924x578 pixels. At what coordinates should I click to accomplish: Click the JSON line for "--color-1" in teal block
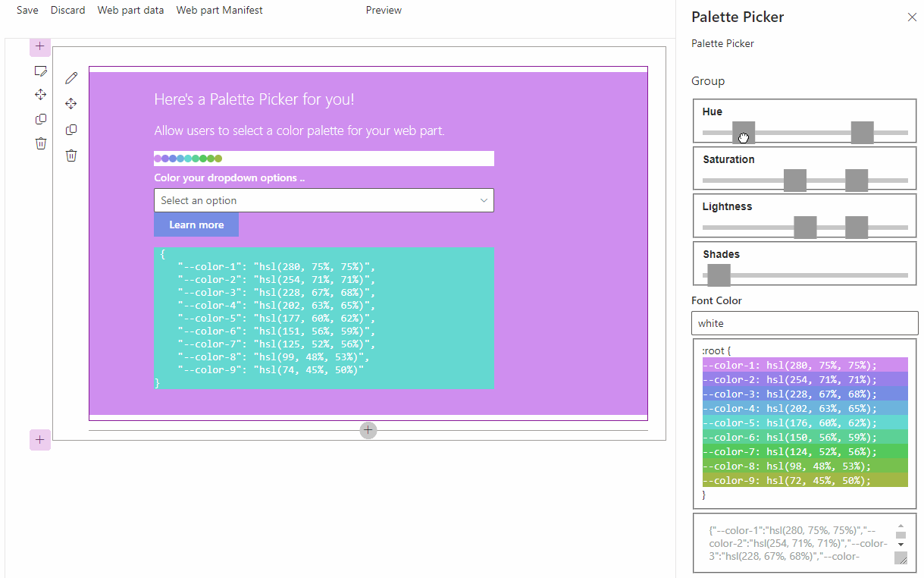[277, 267]
